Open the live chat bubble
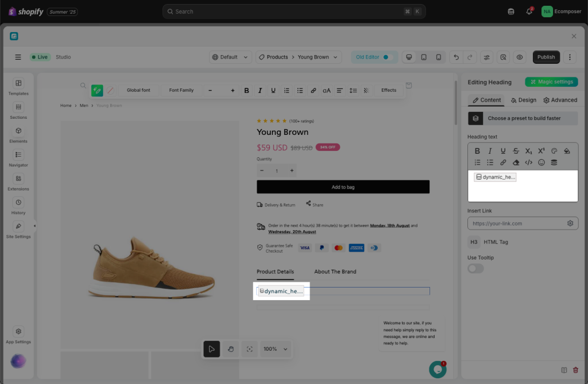The height and width of the screenshot is (384, 588). (x=438, y=370)
